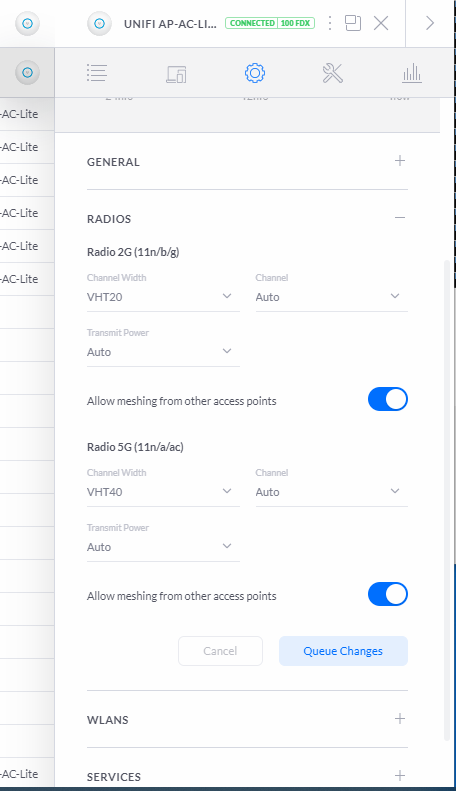The image size is (456, 791).
Task: Disable meshing toggle for Radio 5G
Action: tap(388, 594)
